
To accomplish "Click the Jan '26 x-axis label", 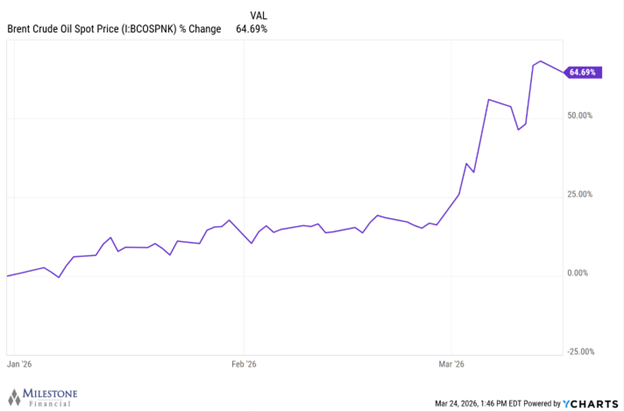I will (19, 365).
